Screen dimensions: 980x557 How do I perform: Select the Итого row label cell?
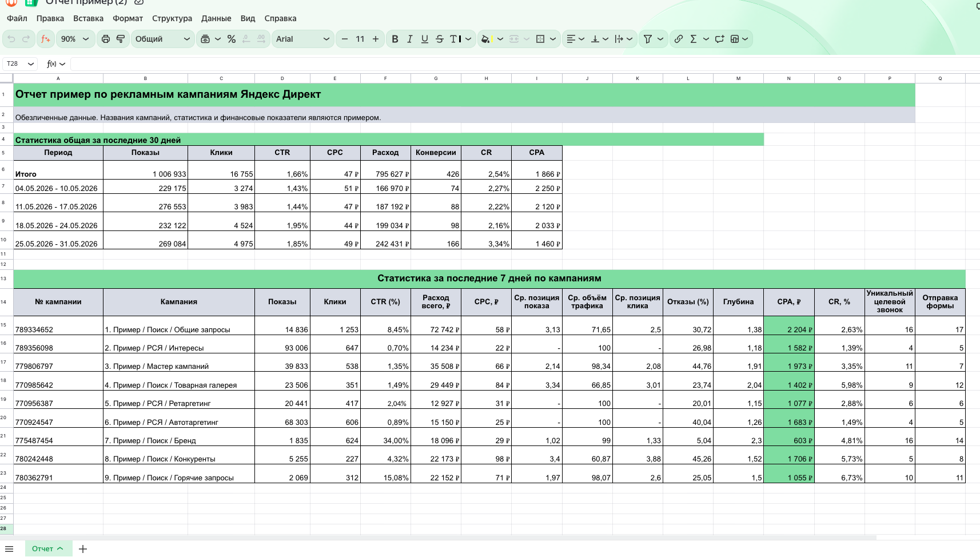(58, 170)
